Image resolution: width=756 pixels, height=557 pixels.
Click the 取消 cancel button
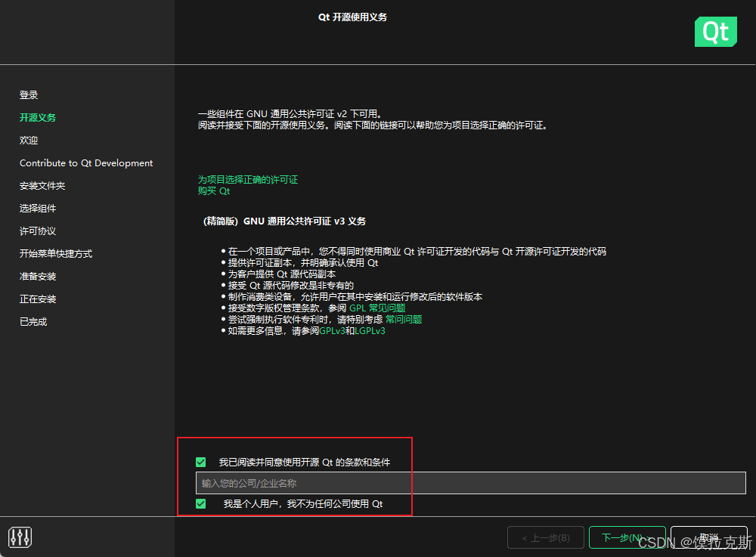(709, 537)
